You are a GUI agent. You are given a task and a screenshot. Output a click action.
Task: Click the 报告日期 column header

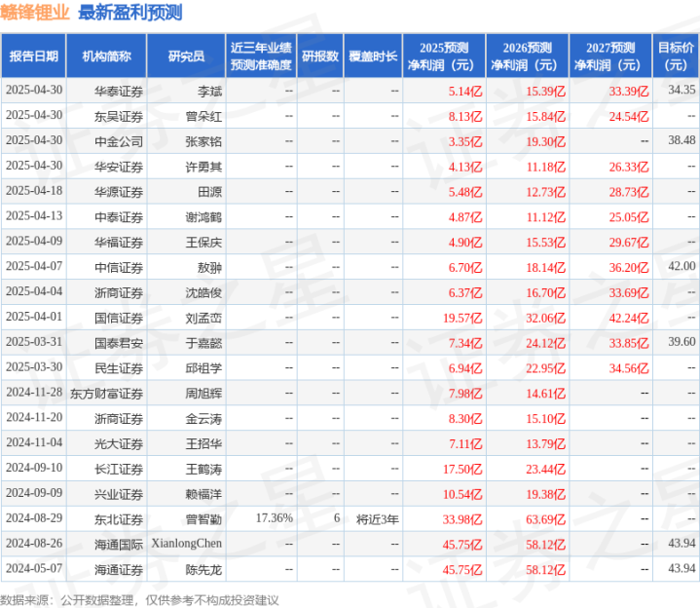[x=34, y=57]
